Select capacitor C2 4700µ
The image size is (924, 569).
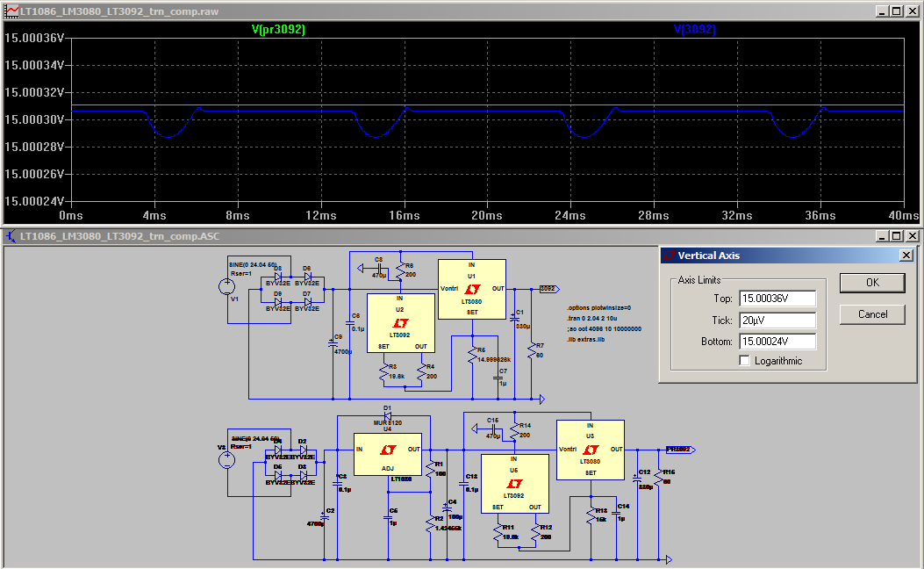click(324, 517)
